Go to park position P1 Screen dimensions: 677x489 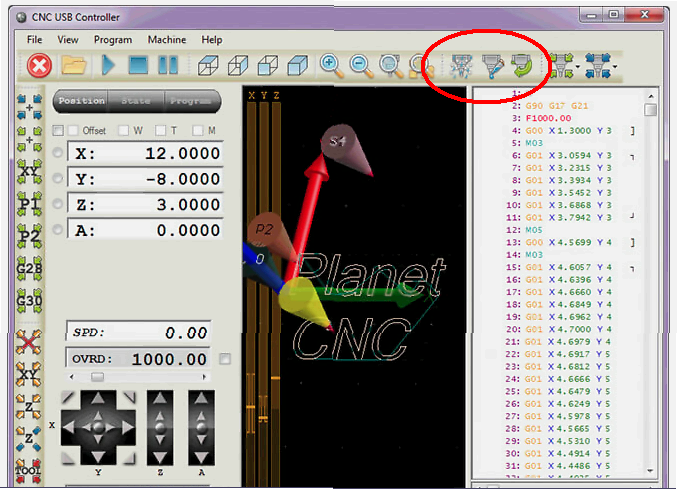point(29,204)
